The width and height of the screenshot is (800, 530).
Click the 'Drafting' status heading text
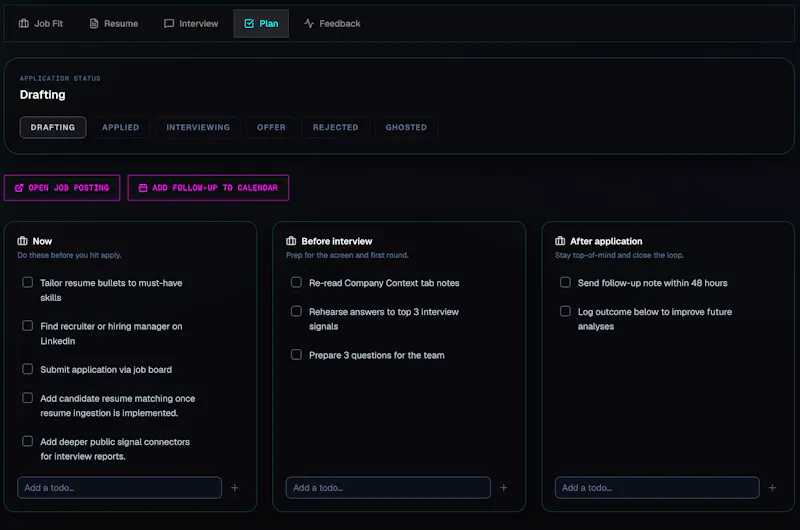[x=42, y=95]
